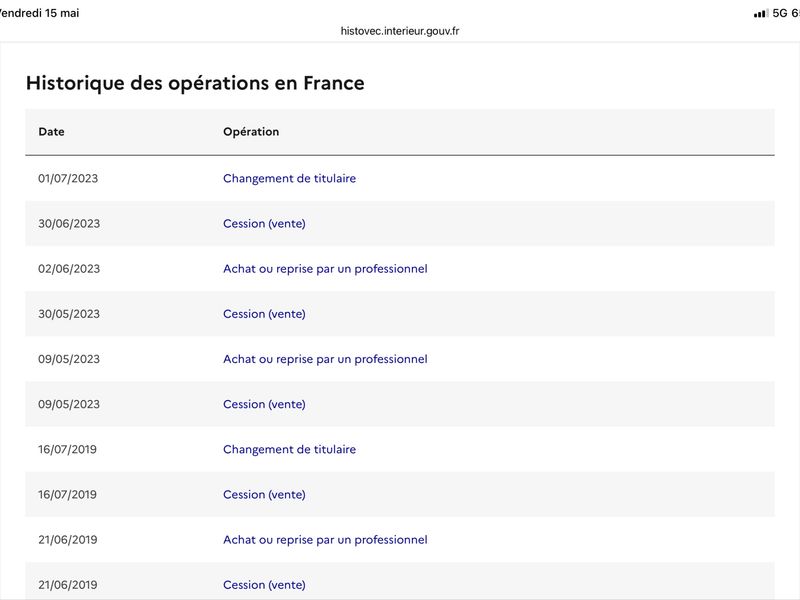Select the 01/07/2023 date cell

click(x=68, y=178)
